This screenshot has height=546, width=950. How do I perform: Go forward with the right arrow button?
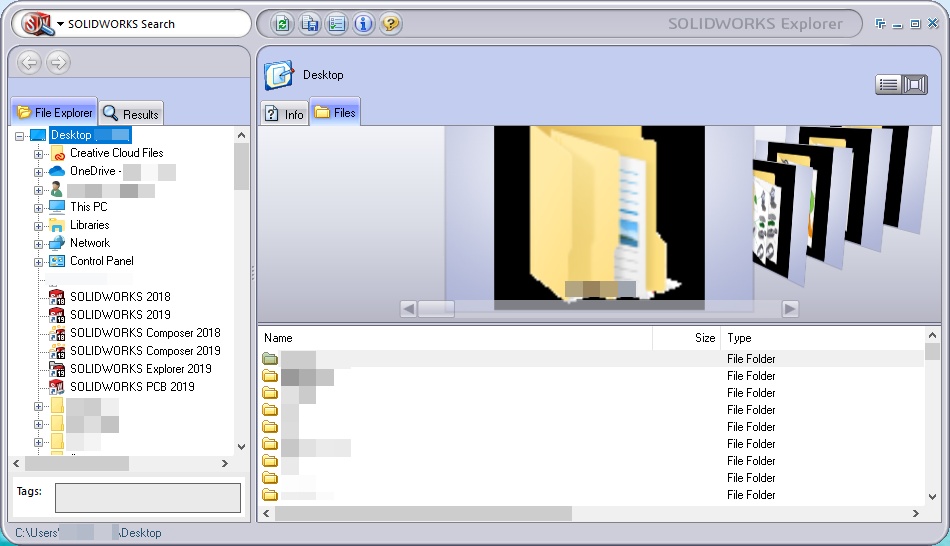tap(58, 62)
